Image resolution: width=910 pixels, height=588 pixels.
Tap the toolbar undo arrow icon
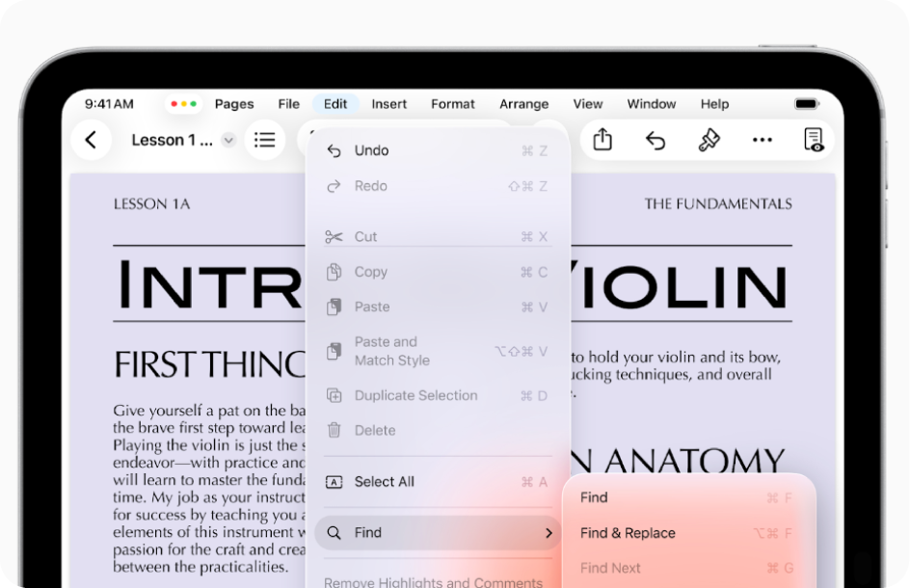656,141
